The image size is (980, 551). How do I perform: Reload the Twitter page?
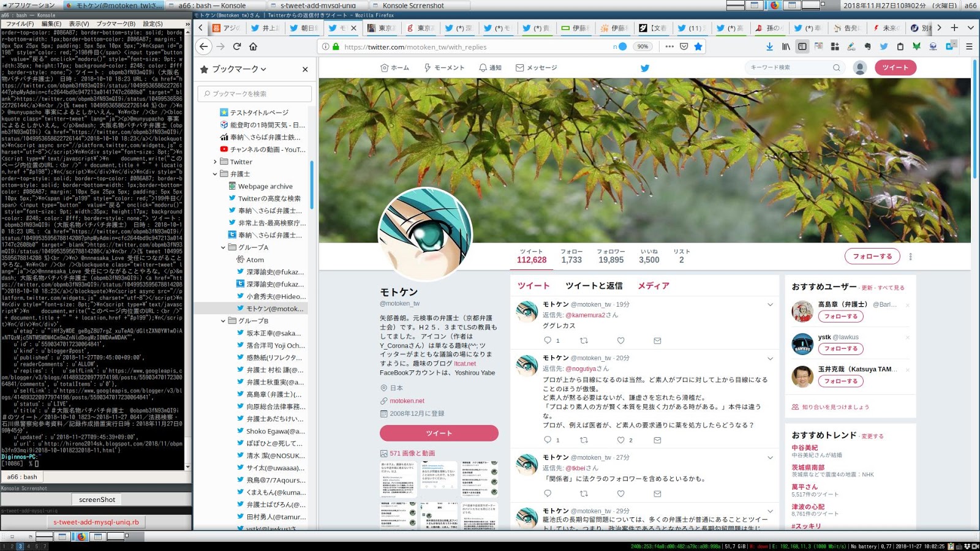click(237, 47)
